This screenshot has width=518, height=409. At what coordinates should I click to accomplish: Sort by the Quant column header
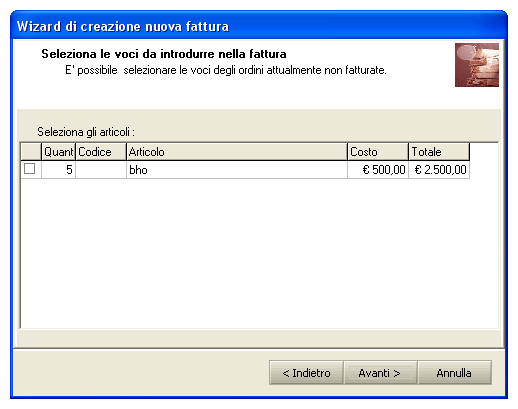pos(58,152)
